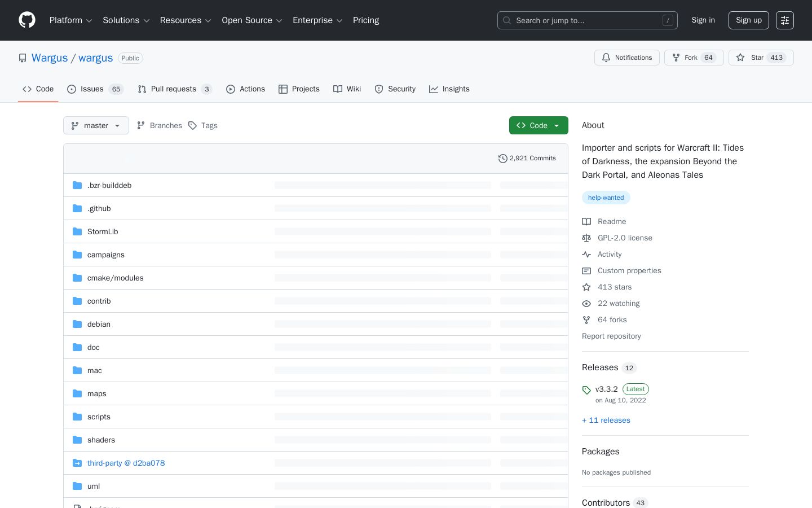Open the Projects tab
The width and height of the screenshot is (812, 508).
pos(299,89)
